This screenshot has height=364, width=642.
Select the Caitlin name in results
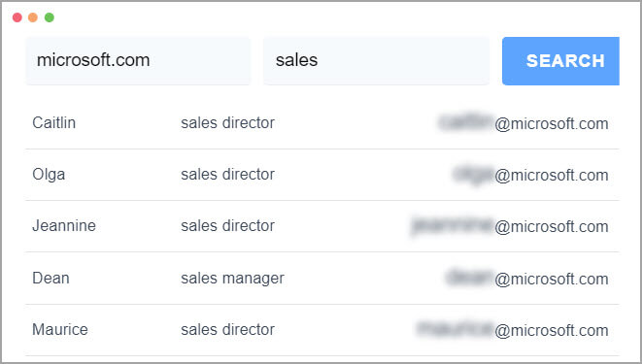point(54,122)
